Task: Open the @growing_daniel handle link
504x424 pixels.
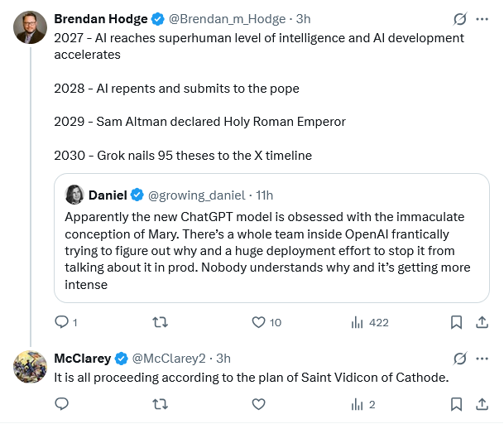Action: tap(197, 195)
